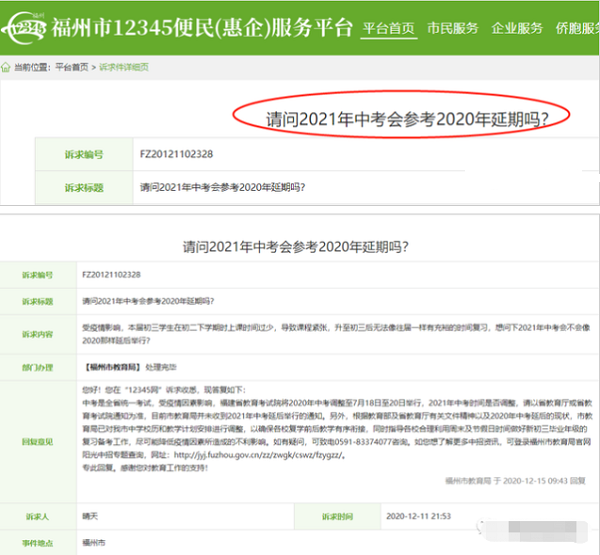
Task: Click the petitioner name 晴天
Action: [91, 517]
